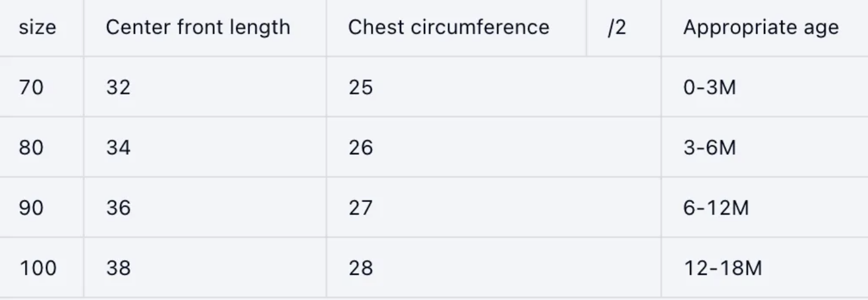Select the size 80 cell
Viewport: 868px width, 300px height.
(31, 148)
